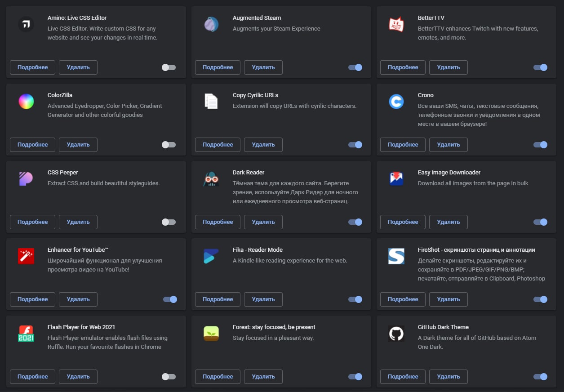Disable the Dark Reader toggle
The height and width of the screenshot is (392, 564).
coord(355,222)
